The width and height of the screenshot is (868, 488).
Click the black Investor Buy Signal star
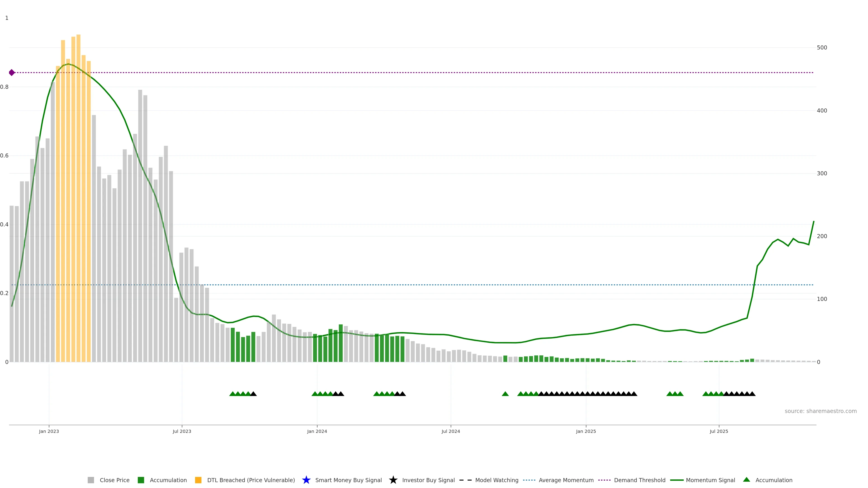[393, 480]
